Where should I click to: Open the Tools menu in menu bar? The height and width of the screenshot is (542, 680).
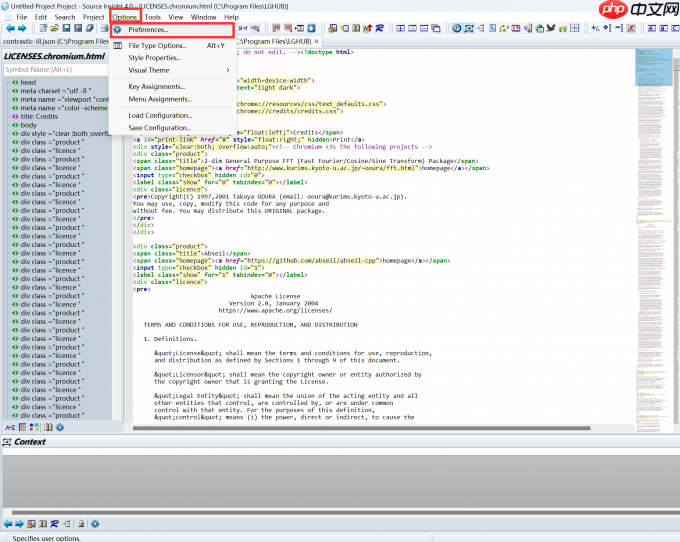click(152, 17)
